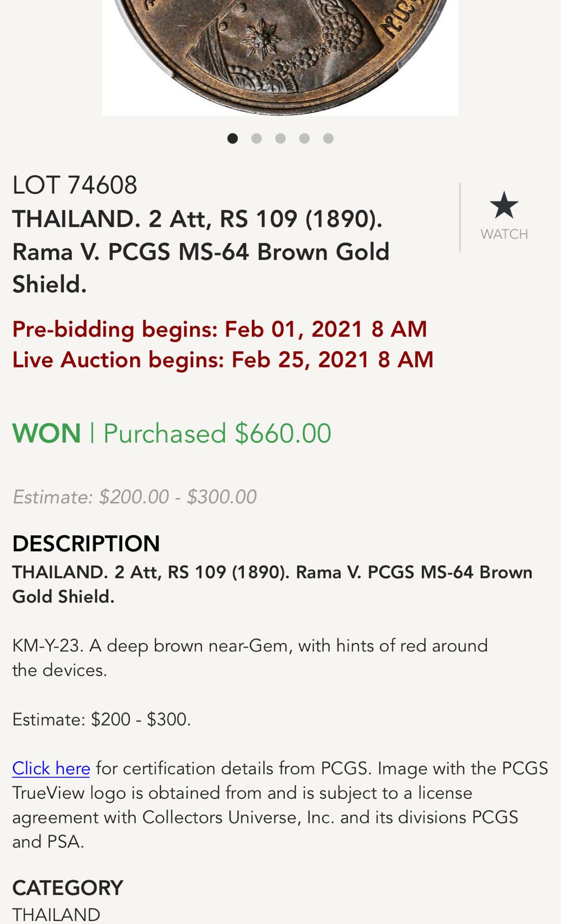
Task: Click the Live Auction begins date line
Action: 223,360
